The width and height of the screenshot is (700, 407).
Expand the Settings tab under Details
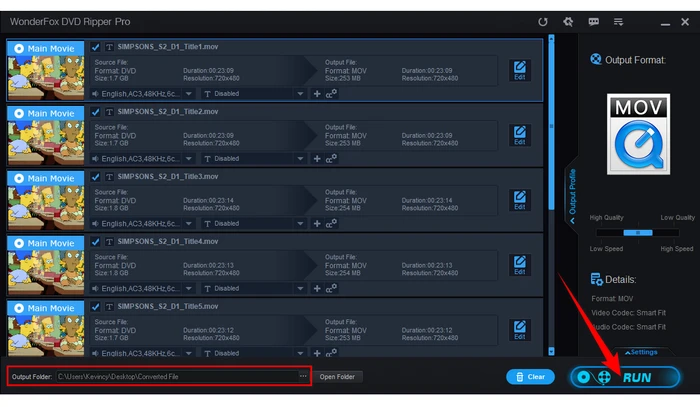point(641,352)
